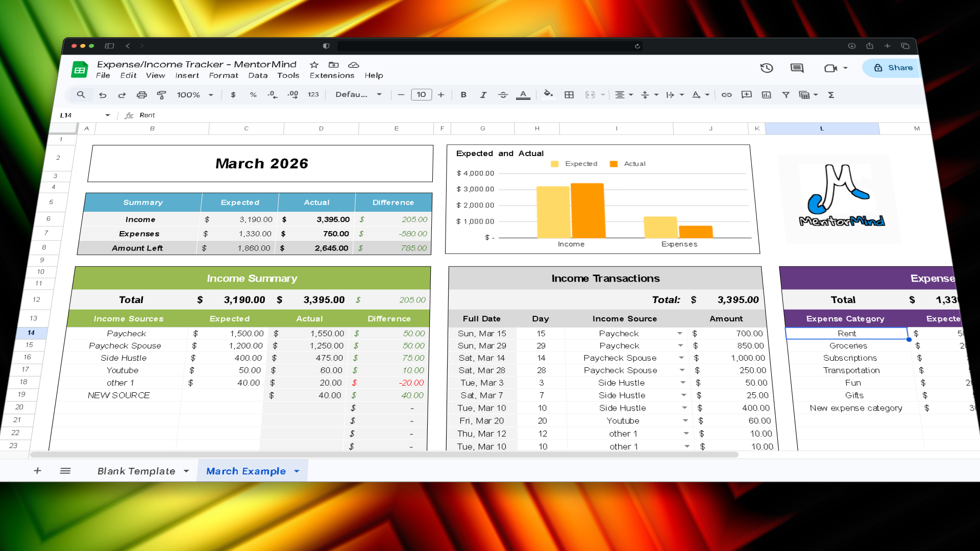Show all sheets list button
Screen dimensions: 980x551
(x=65, y=471)
